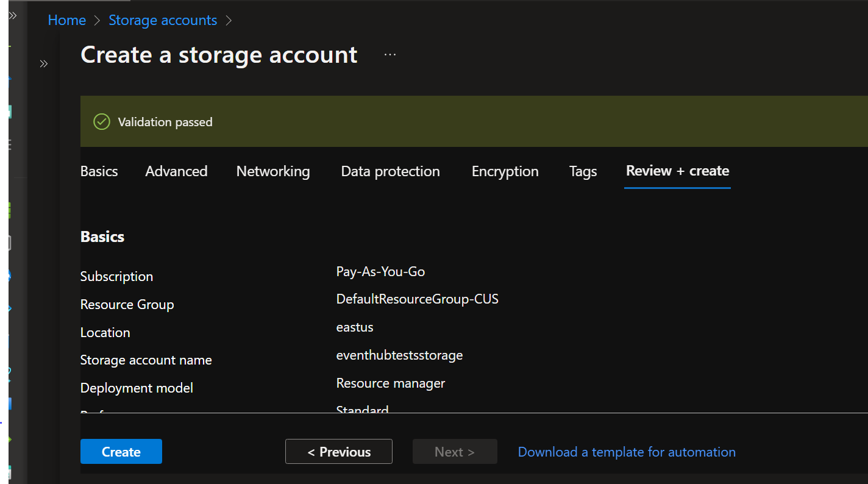868x484 pixels.
Task: Expand the collapsed side pane beside the page title
Action: [x=44, y=63]
